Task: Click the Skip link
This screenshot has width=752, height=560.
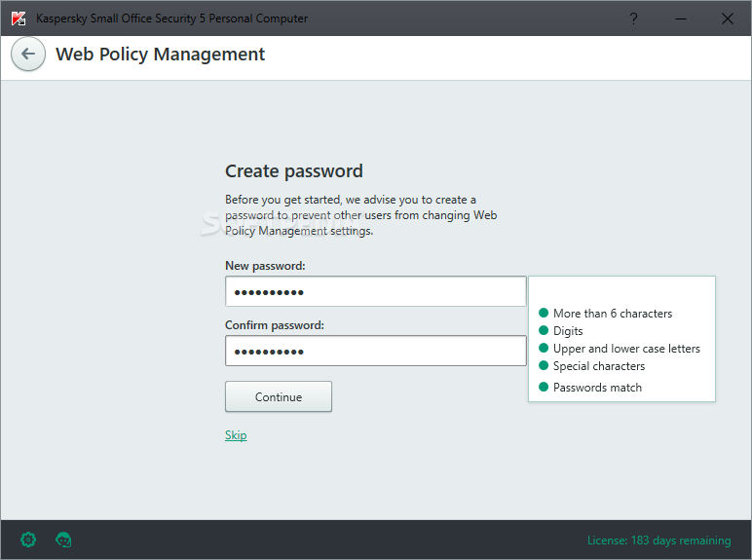Action: [x=236, y=435]
